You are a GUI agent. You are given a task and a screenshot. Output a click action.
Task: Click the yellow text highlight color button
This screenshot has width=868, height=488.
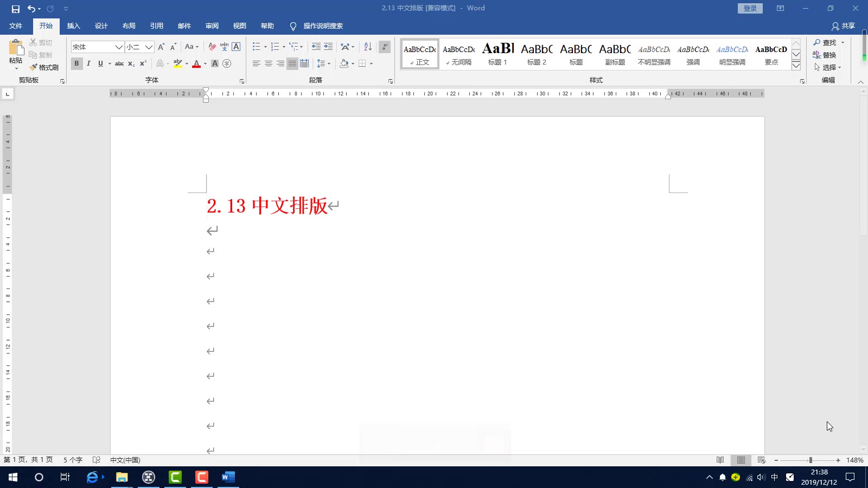[x=178, y=63]
